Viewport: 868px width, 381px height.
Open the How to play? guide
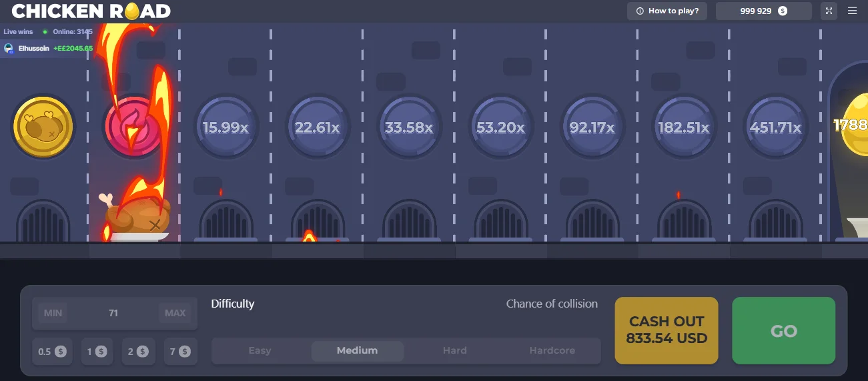(x=667, y=11)
